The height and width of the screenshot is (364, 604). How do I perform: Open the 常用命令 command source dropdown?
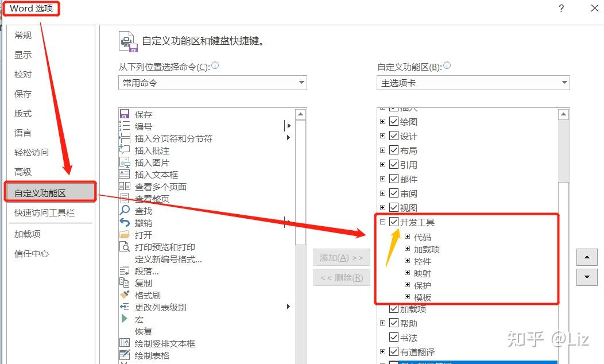[x=212, y=83]
